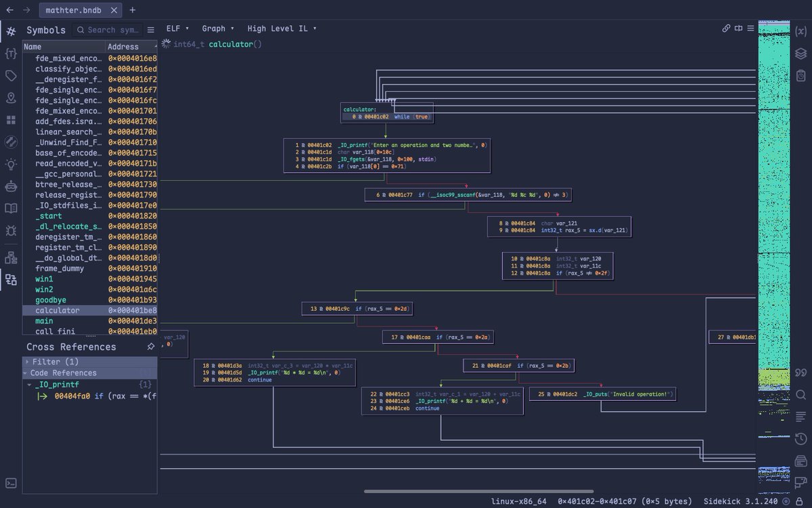Expand the Filter (1) section
Viewport: 812px width, 508px height.
coord(89,362)
